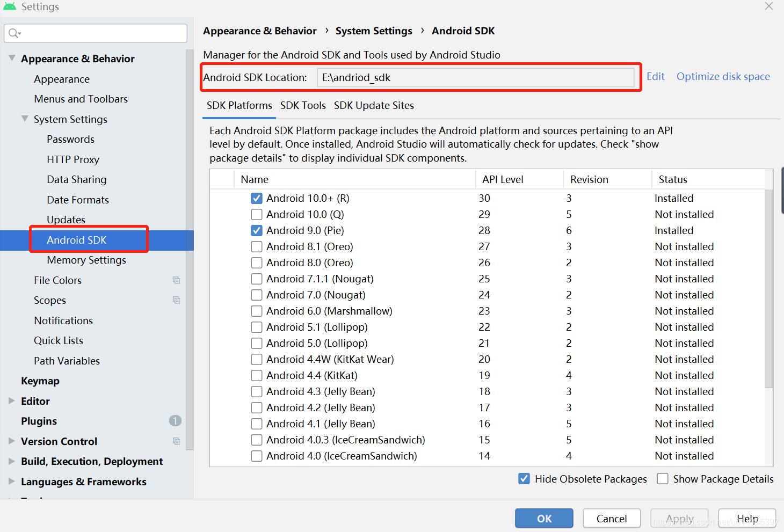
Task: Select Path Variables settings
Action: coord(67,361)
